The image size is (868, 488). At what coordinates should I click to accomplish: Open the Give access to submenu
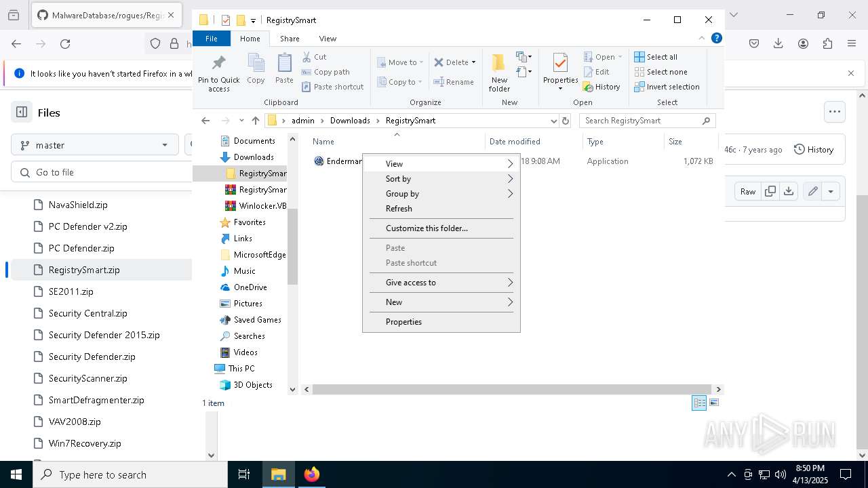pos(441,283)
